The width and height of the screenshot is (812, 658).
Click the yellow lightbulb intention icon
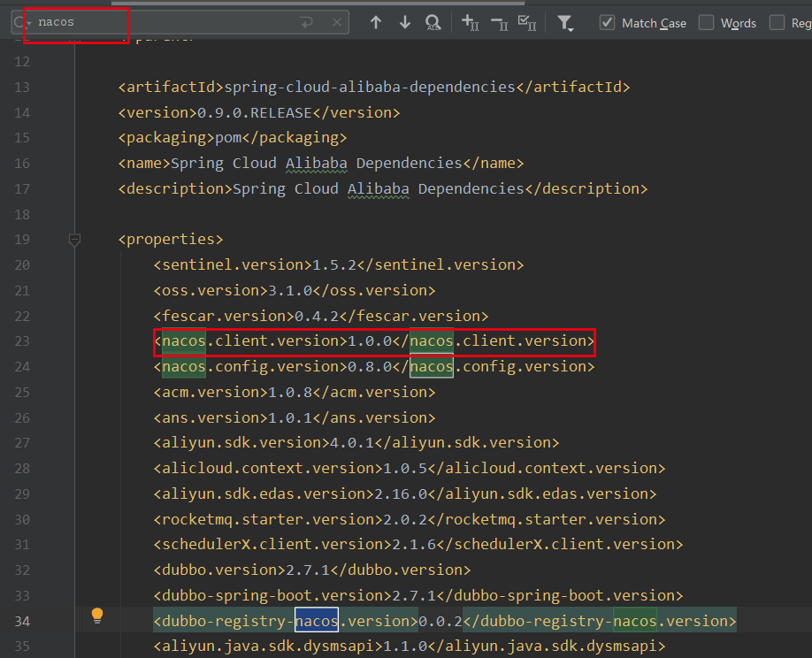(97, 616)
